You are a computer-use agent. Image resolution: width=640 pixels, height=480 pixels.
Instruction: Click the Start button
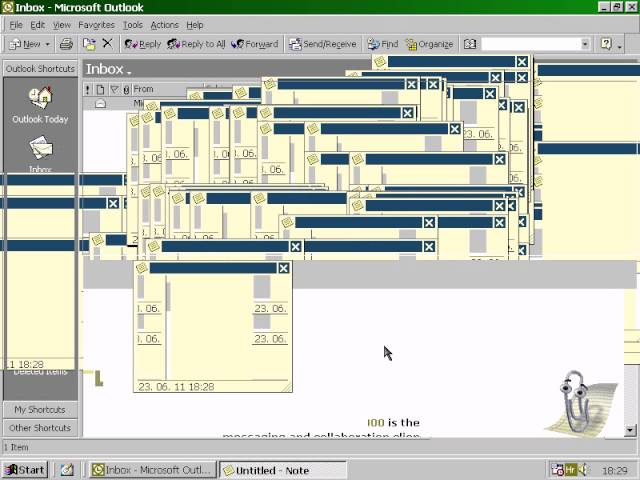point(25,470)
